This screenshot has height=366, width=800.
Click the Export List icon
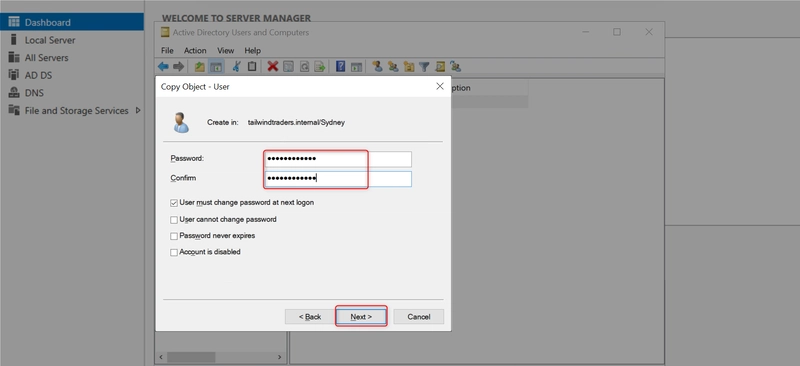click(320, 66)
